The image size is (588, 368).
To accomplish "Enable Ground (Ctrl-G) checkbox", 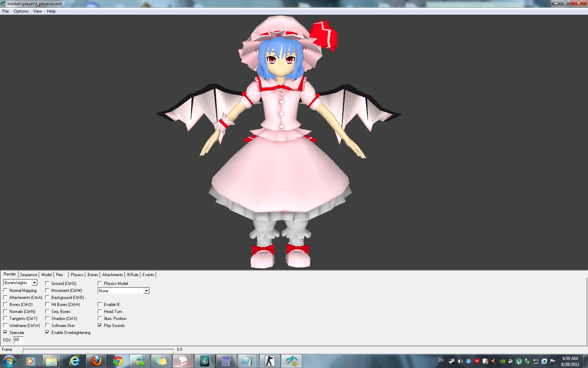I will tap(47, 283).
